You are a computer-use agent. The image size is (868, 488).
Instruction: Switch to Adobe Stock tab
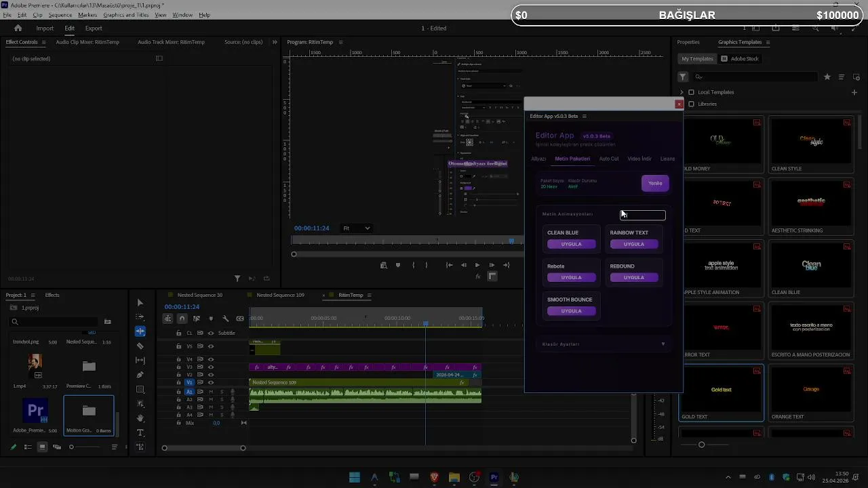click(x=740, y=59)
